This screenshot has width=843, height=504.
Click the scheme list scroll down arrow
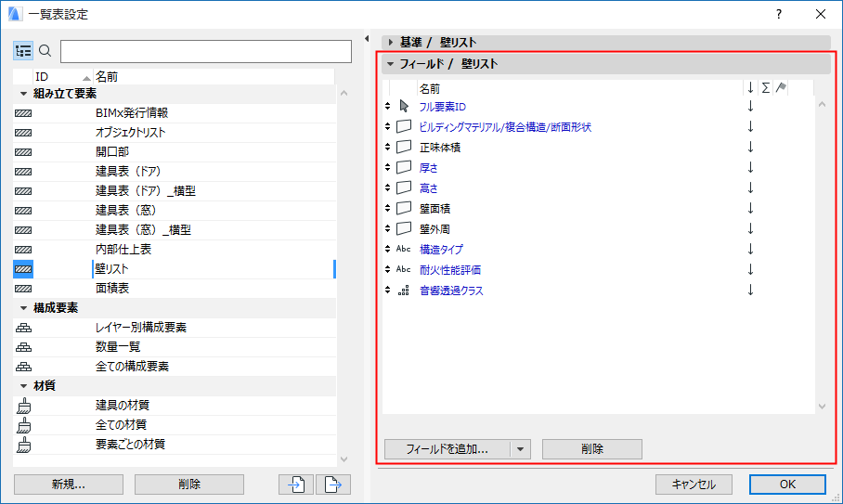[x=344, y=459]
